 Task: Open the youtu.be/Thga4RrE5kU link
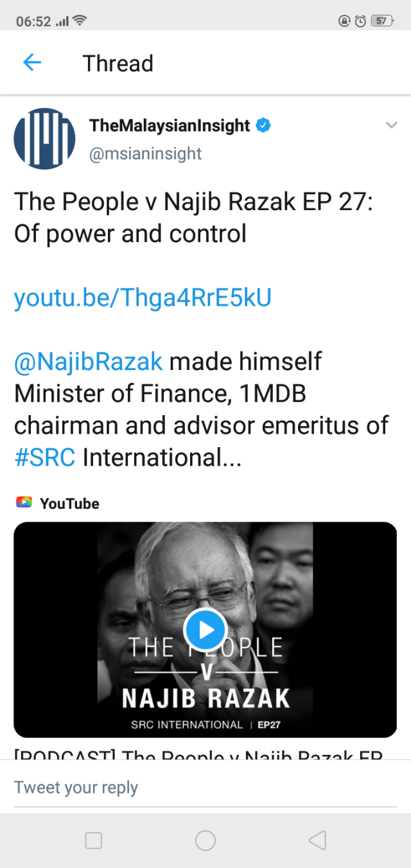coord(143,297)
